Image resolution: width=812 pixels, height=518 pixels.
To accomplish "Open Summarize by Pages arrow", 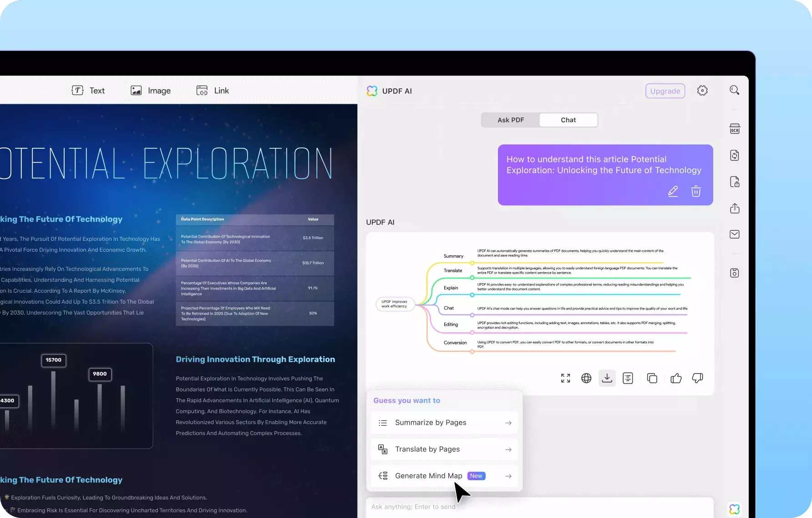I will pos(508,423).
